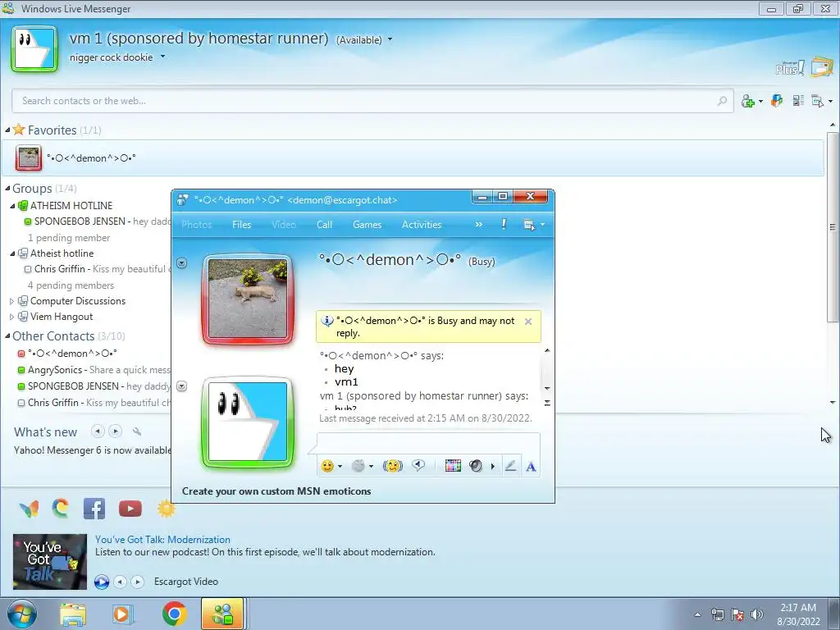Collapse the Atheist hotline group
The width and height of the screenshot is (840, 630).
[x=12, y=253]
